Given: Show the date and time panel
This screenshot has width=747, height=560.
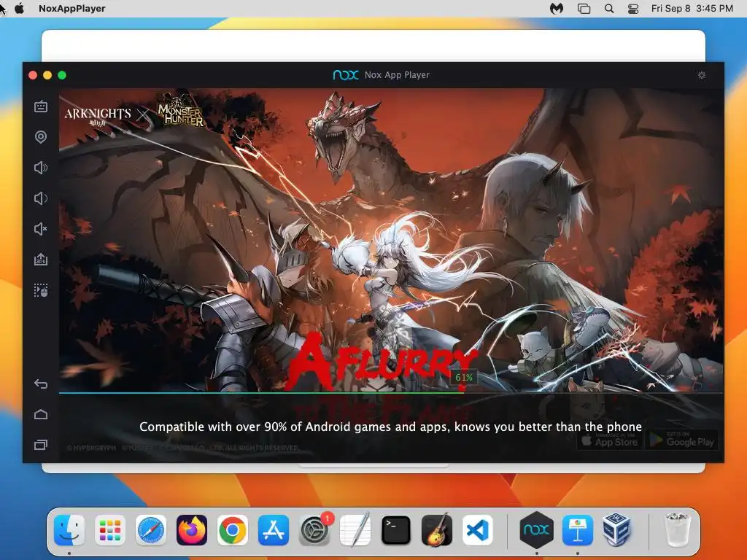Looking at the screenshot, I should coord(692,8).
